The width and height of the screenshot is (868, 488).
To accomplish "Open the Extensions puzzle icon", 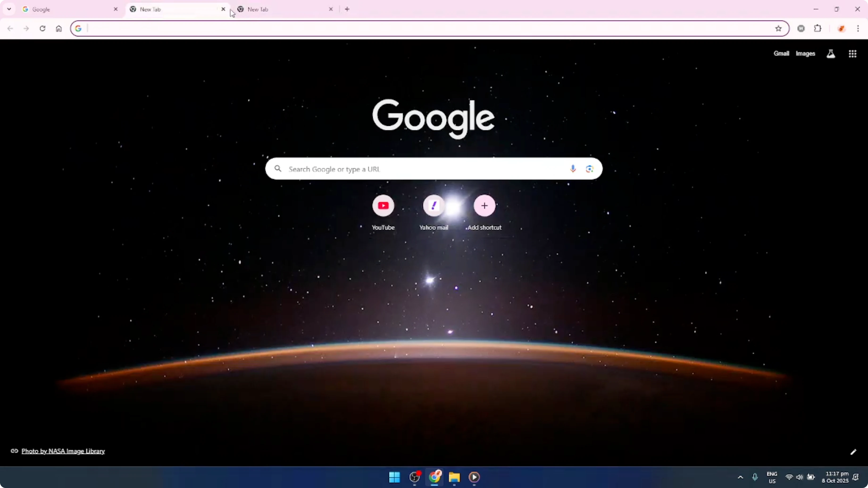I will point(818,29).
